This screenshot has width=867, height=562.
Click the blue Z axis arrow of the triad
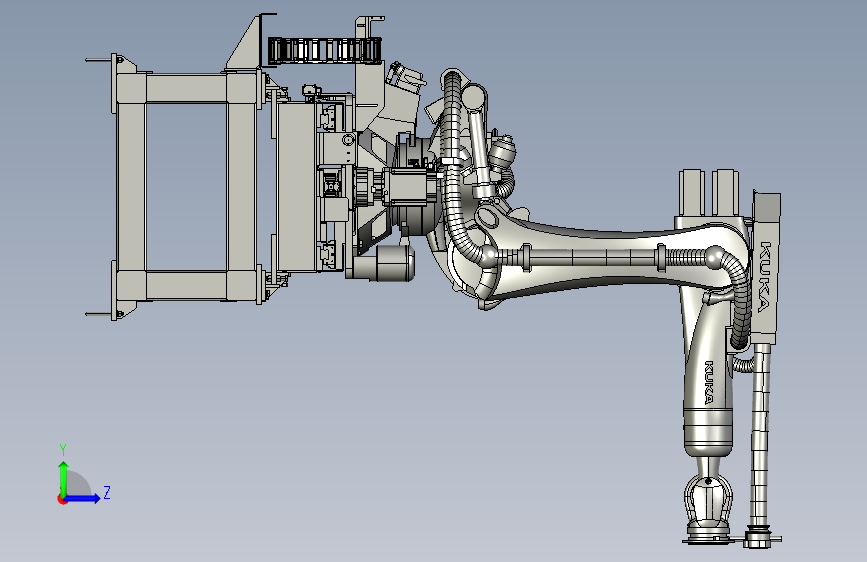pyautogui.click(x=83, y=498)
